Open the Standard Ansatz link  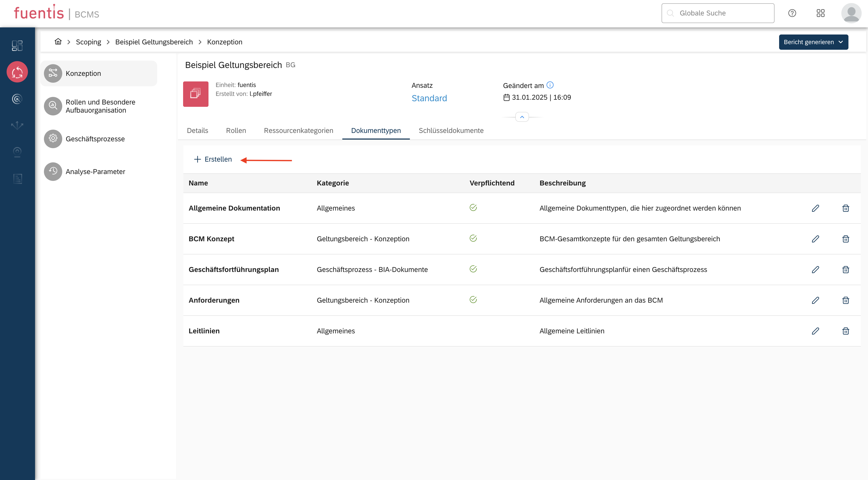click(x=429, y=98)
